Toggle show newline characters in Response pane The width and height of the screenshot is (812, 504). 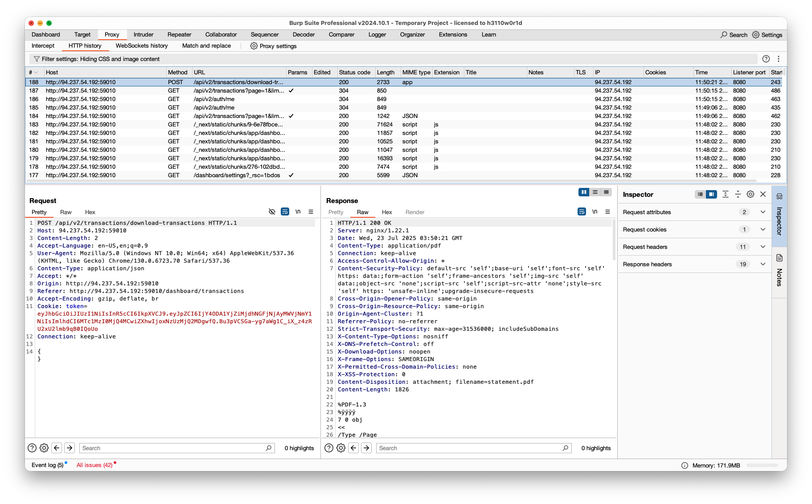tap(595, 211)
